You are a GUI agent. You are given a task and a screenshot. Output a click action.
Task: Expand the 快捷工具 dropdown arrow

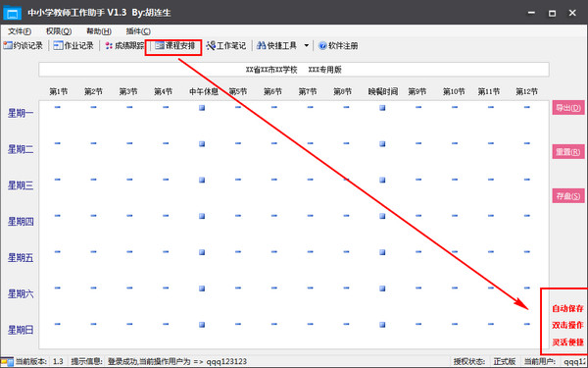(x=307, y=46)
